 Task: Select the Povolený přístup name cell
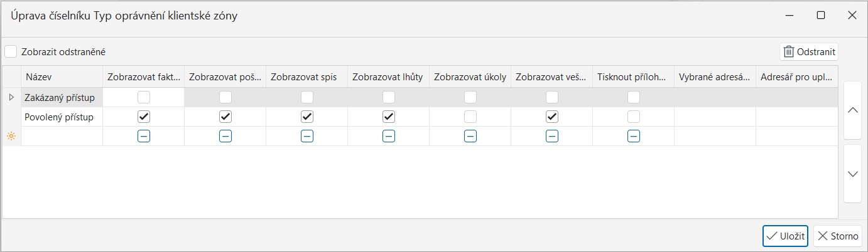(62, 117)
